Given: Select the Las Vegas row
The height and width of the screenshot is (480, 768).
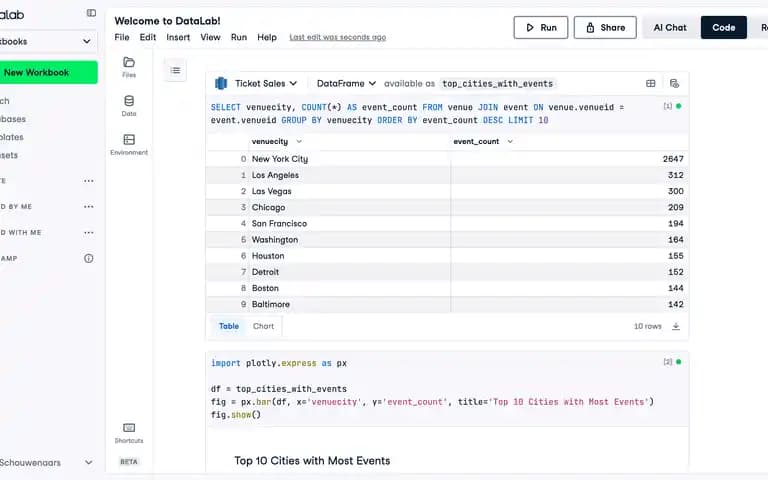Looking at the screenshot, I should [447, 191].
